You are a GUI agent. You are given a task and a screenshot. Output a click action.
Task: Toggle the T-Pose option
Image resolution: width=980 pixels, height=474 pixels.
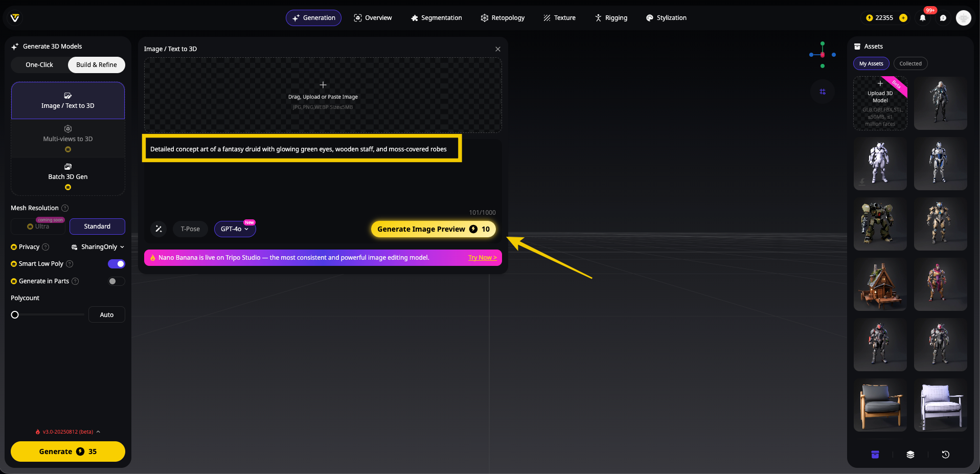pyautogui.click(x=190, y=229)
